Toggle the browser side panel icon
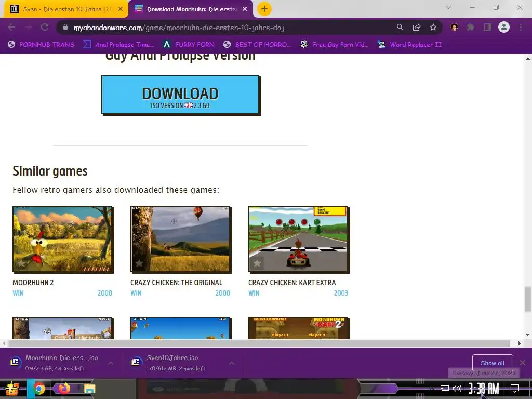This screenshot has width=532, height=399. pyautogui.click(x=487, y=27)
